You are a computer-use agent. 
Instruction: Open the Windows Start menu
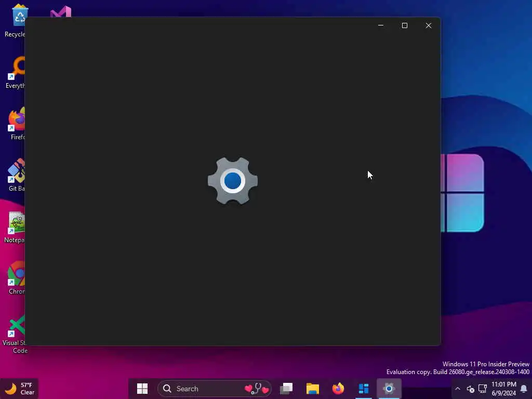[x=142, y=389]
